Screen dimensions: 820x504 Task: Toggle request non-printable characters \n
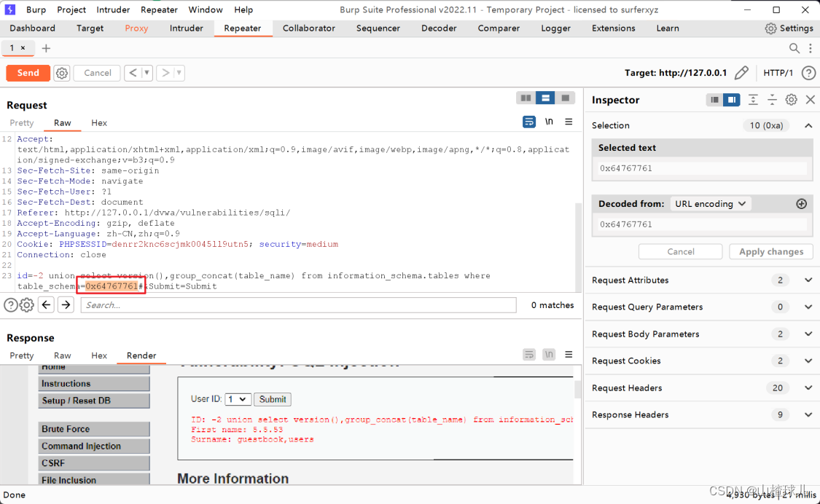(549, 122)
